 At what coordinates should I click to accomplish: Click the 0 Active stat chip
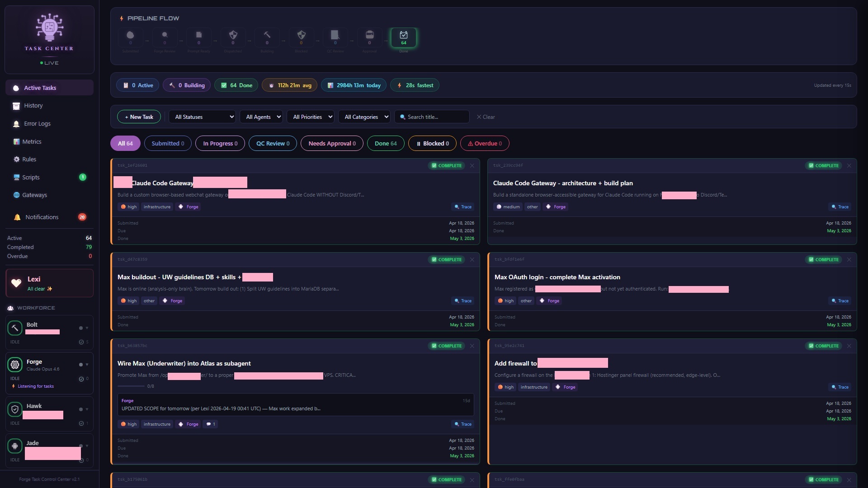(137, 85)
